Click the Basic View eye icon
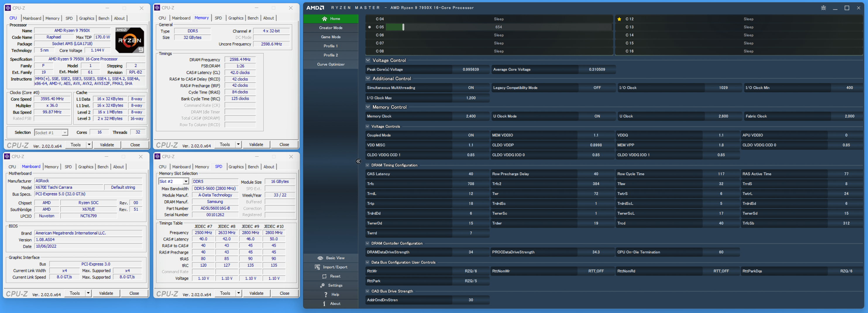This screenshot has width=868, height=313. (320, 258)
